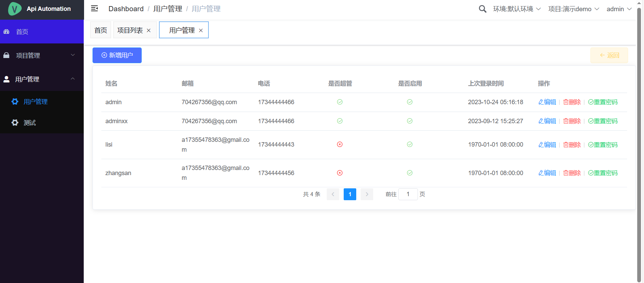Click adminxx row enabled check icon
This screenshot has width=644, height=283.
(x=410, y=121)
